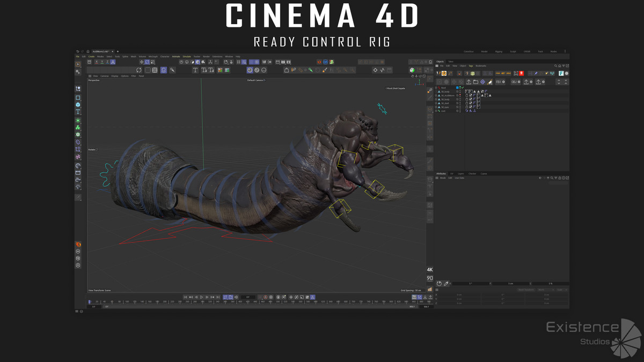Click the timeline ruler playhead at start
Screen dimensions: 644x362
[x=90, y=302]
